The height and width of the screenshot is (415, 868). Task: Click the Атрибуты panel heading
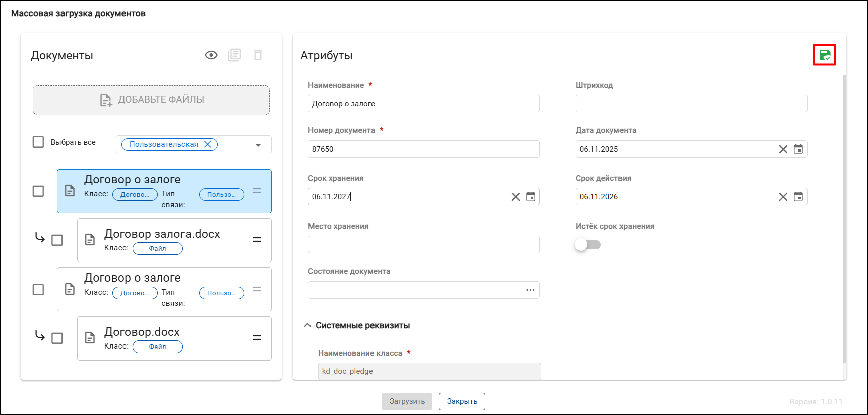(x=327, y=55)
